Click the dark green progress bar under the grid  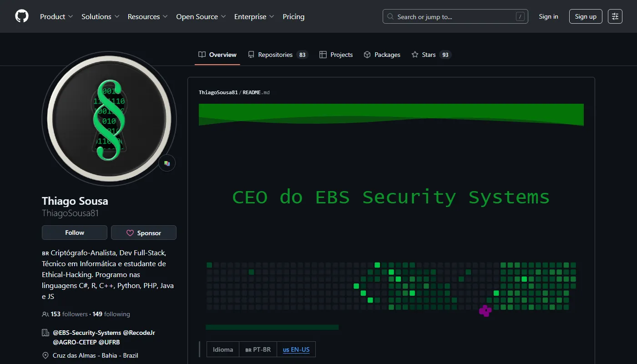(272, 327)
